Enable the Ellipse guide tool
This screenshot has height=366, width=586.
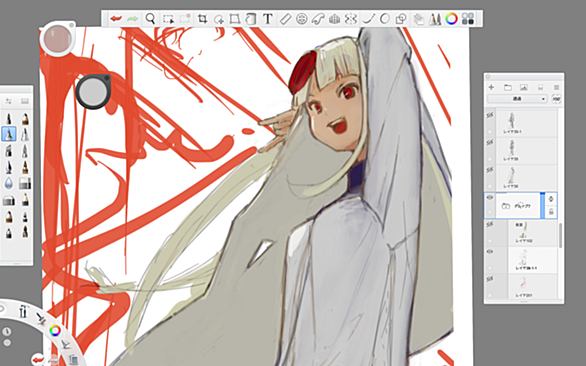click(x=302, y=19)
